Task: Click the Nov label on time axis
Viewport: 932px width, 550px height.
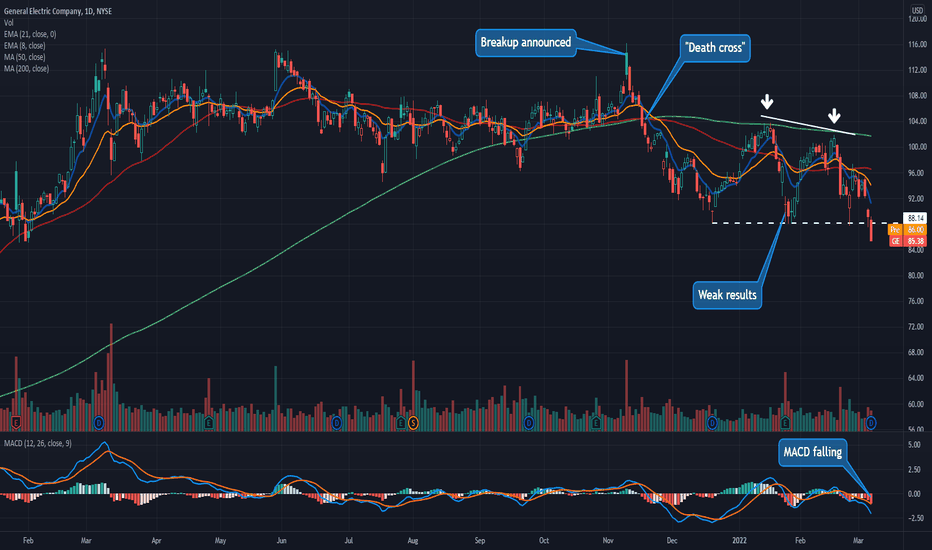Action: click(x=607, y=540)
